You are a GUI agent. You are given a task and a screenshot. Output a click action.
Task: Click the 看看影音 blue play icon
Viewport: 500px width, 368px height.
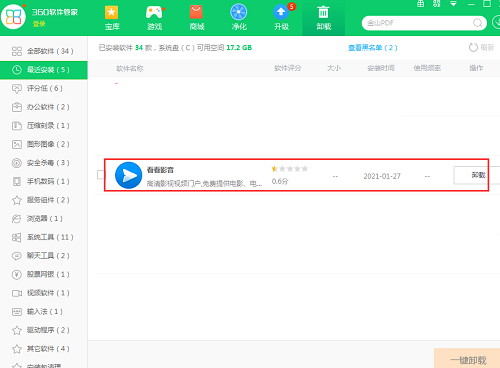tap(128, 175)
